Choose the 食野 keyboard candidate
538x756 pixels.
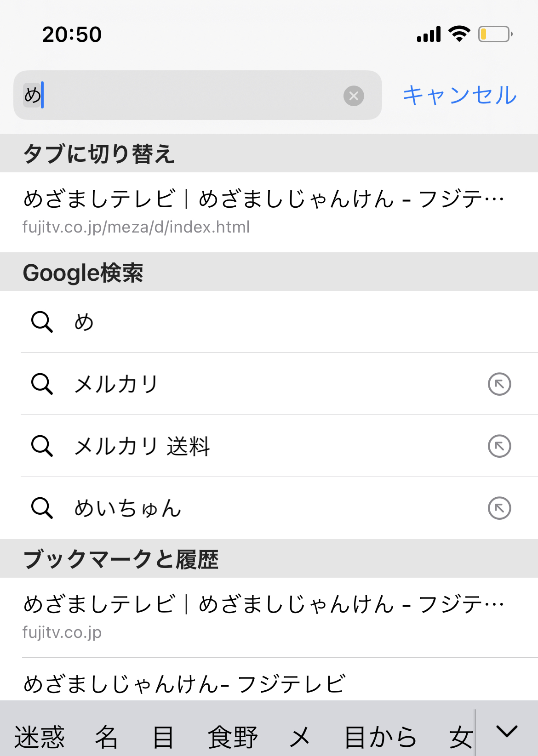232,736
